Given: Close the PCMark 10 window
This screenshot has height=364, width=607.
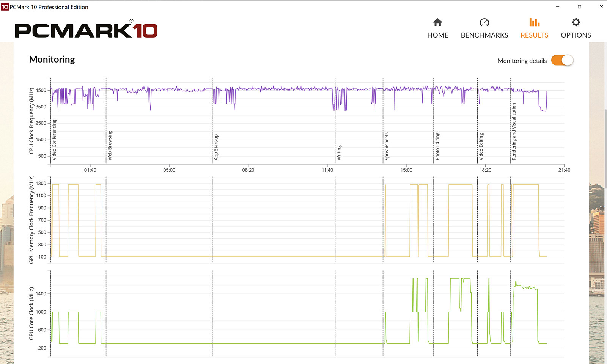Looking at the screenshot, I should click(601, 7).
